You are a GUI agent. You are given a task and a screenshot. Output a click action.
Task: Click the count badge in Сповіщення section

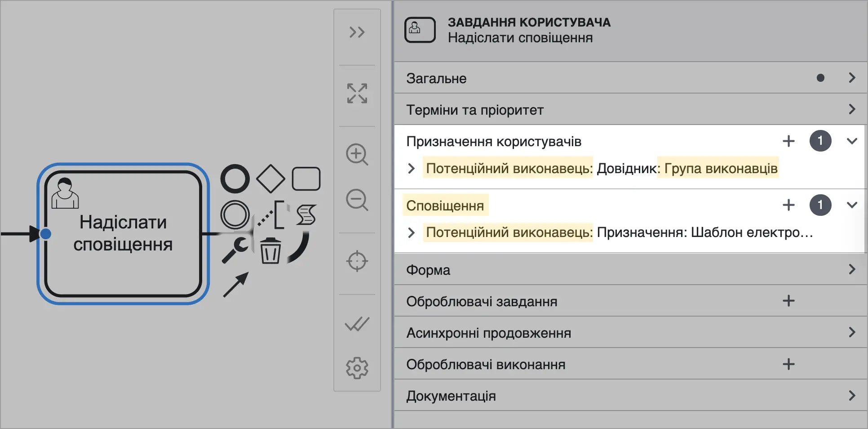pos(820,205)
